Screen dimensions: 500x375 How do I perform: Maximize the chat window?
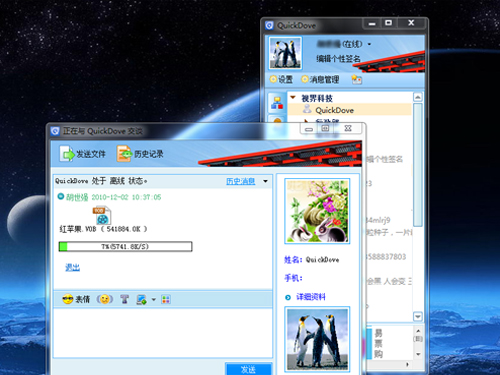[326, 129]
